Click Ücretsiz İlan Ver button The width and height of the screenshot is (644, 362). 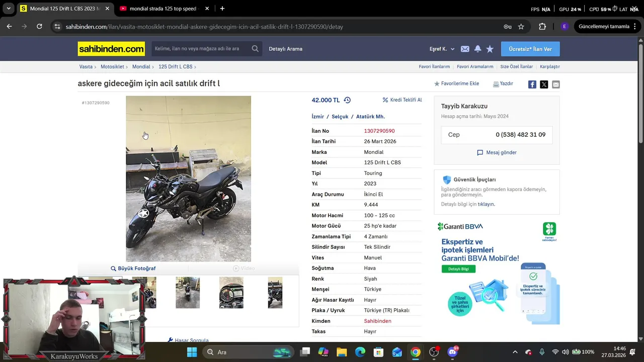click(530, 49)
